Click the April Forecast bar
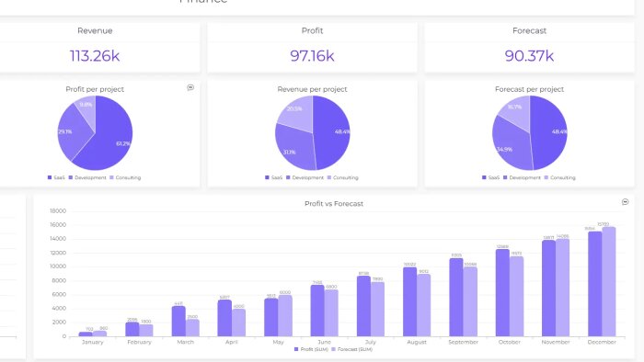This screenshot has height=362, width=644. (x=238, y=322)
